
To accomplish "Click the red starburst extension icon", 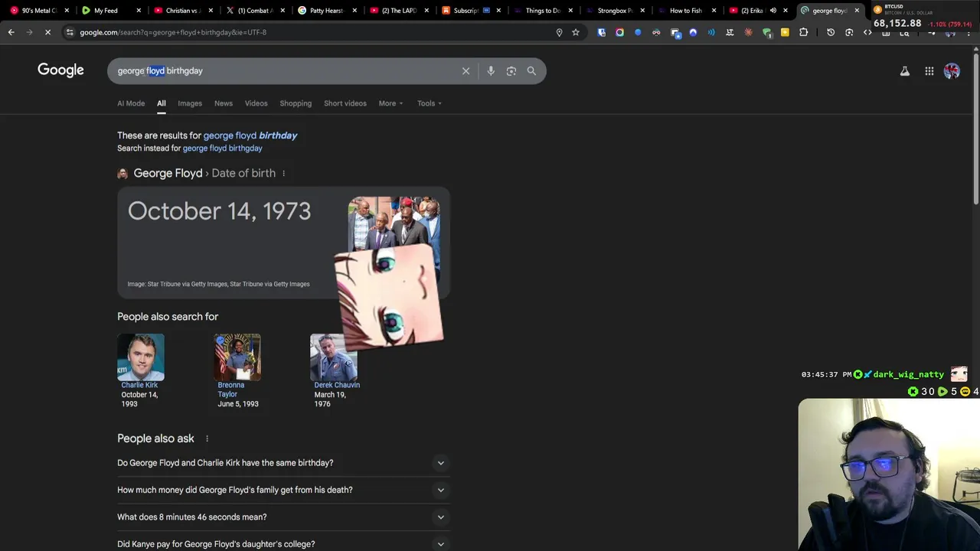I will point(748,32).
